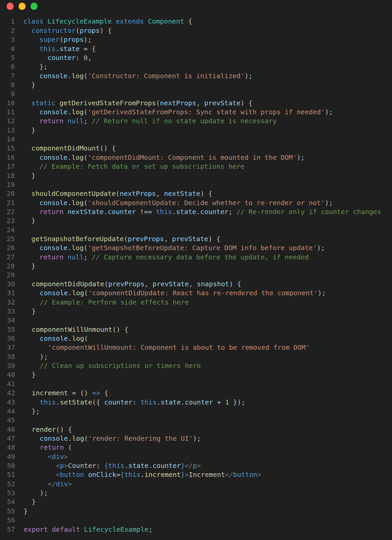Click '{this.state.counter}' expression on line 50

[144, 466]
